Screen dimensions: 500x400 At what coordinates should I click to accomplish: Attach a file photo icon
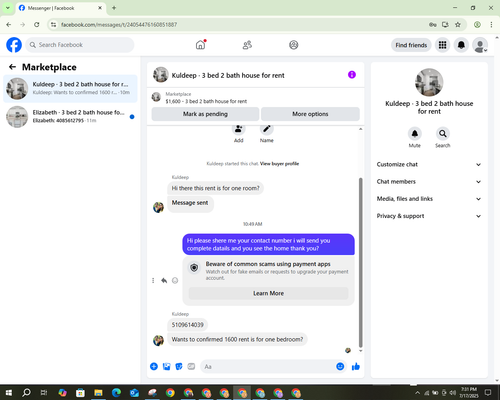point(166,367)
